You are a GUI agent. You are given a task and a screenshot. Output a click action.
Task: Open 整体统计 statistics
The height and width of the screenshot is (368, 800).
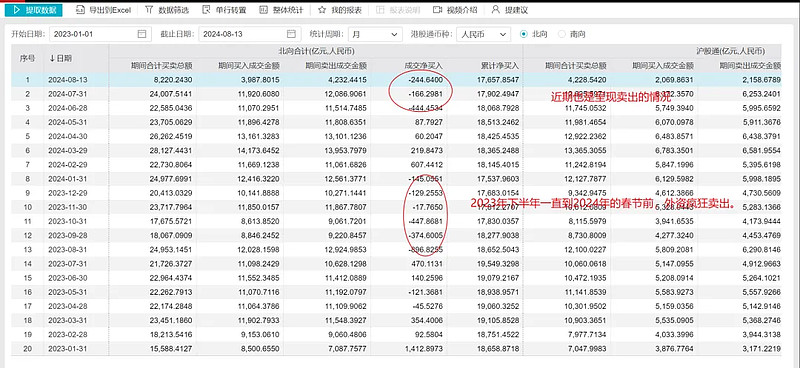(281, 10)
